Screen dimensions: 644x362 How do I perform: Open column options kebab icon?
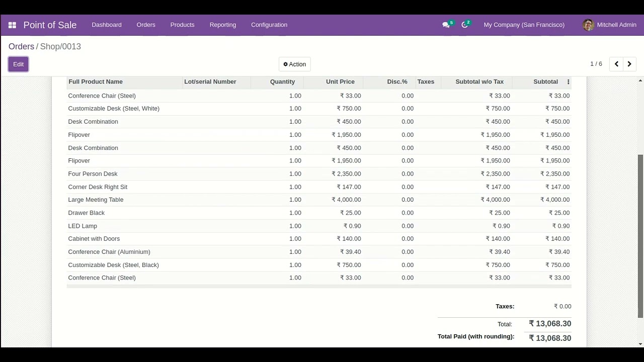click(569, 82)
